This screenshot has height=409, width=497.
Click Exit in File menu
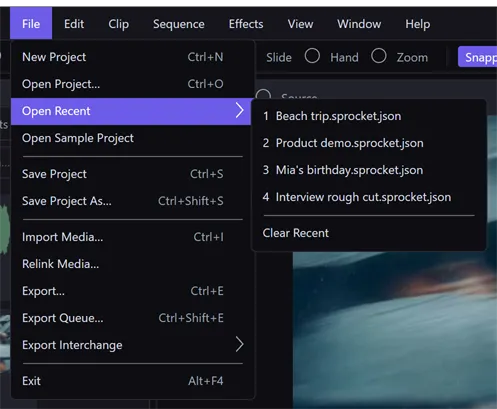click(x=131, y=381)
